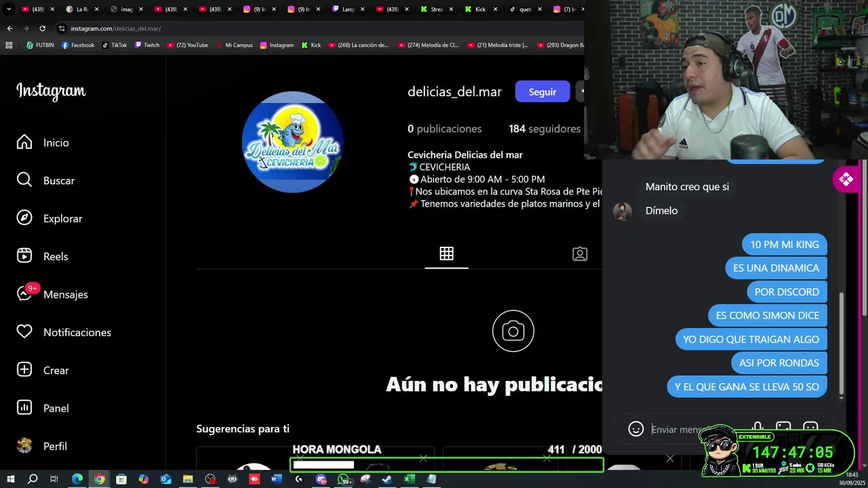868x488 pixels.
Task: Open the browser apps grid button
Action: pyautogui.click(x=9, y=45)
